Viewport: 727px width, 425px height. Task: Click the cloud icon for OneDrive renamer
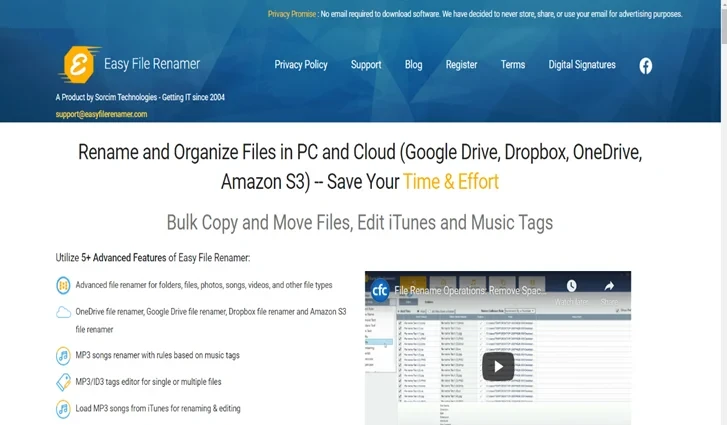tap(63, 312)
